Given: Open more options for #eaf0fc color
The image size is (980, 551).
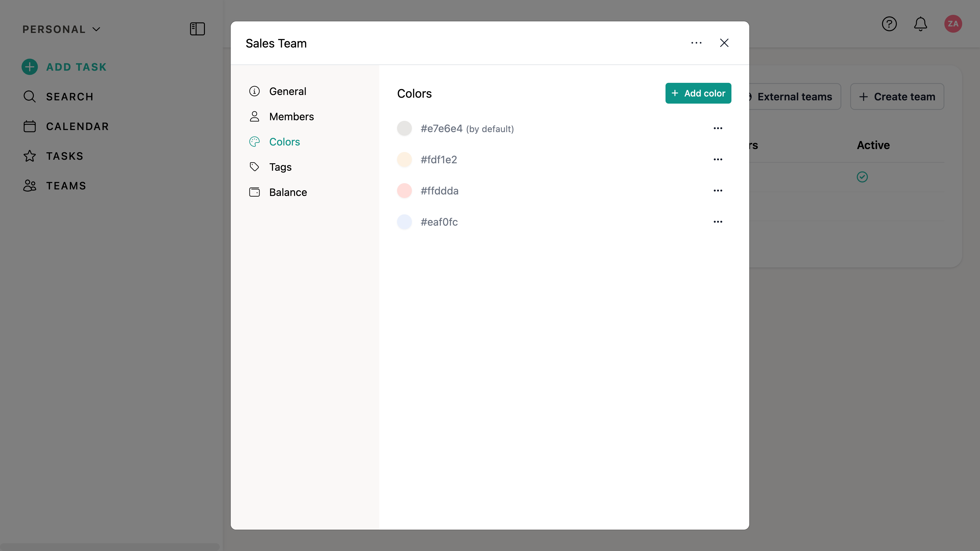Looking at the screenshot, I should point(717,222).
